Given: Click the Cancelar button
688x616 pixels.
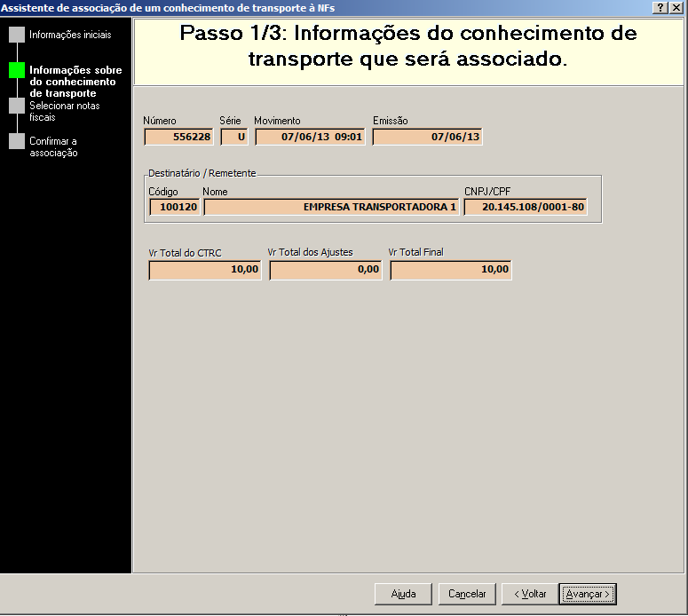Looking at the screenshot, I should click(x=467, y=594).
